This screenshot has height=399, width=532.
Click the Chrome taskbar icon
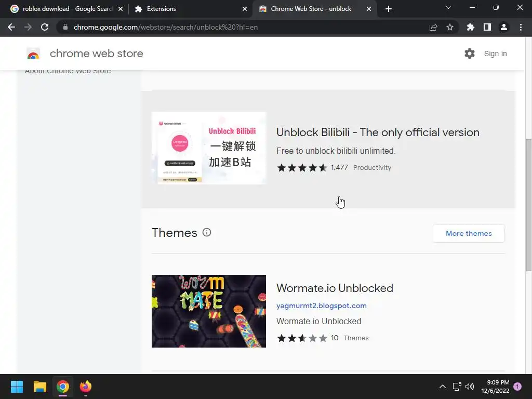coord(63,387)
